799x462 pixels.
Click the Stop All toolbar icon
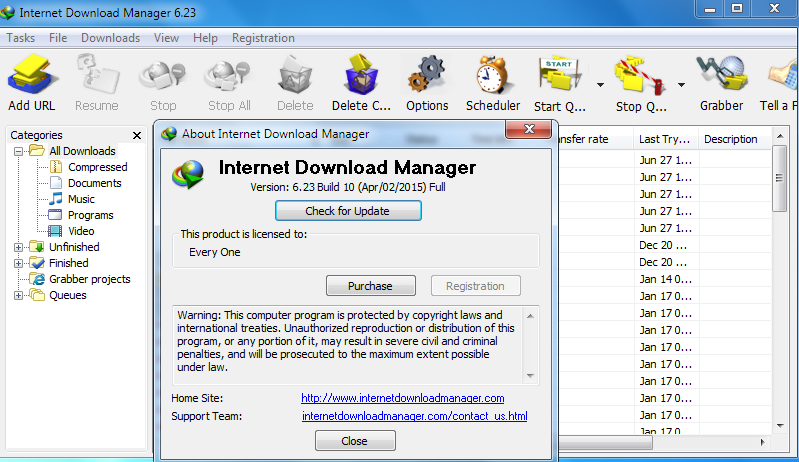click(x=228, y=76)
